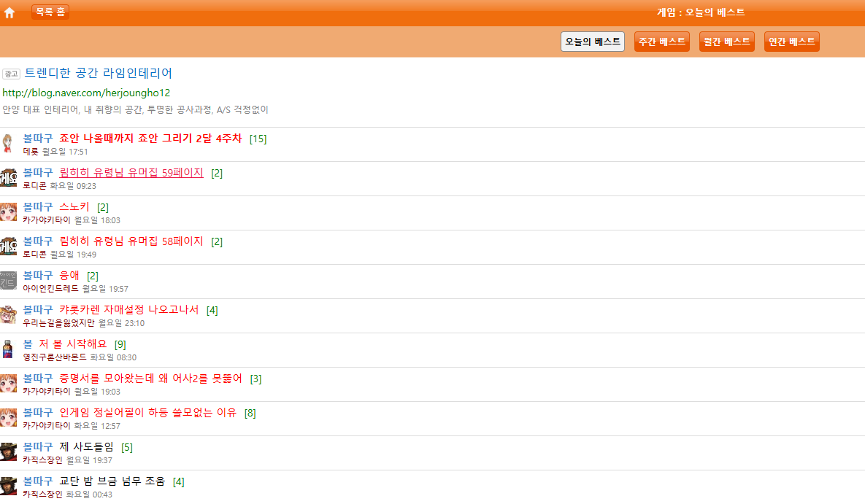Image resolution: width=865 pixels, height=504 pixels.
Task: Click avatar beside 증명서를 모아왔는데 post
Action: coord(8,383)
